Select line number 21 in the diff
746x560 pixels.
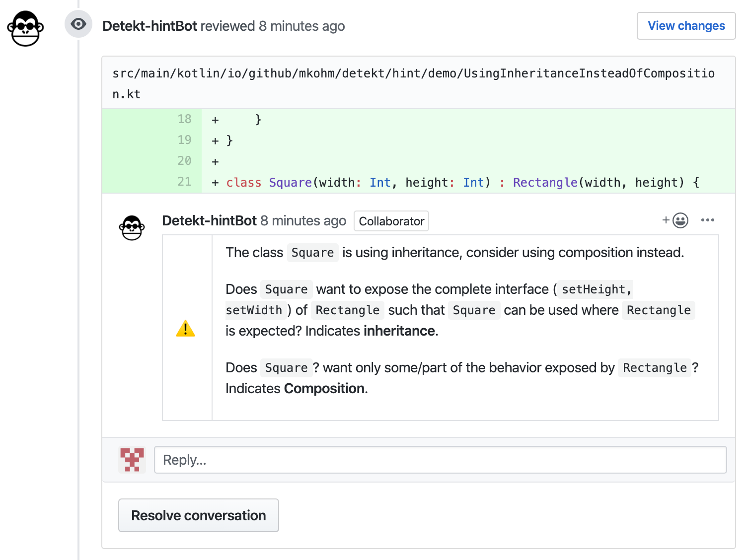tap(184, 182)
